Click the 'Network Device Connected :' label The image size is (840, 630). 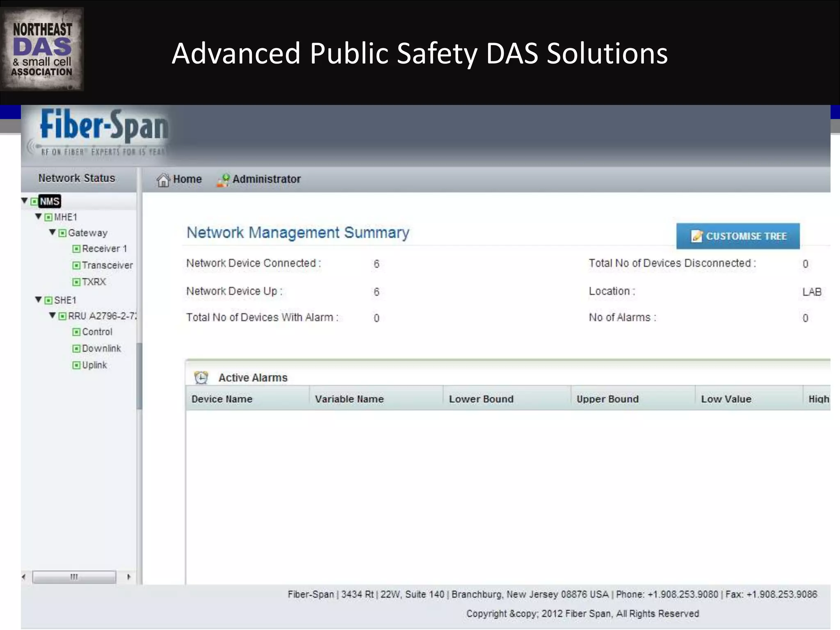[x=253, y=263]
